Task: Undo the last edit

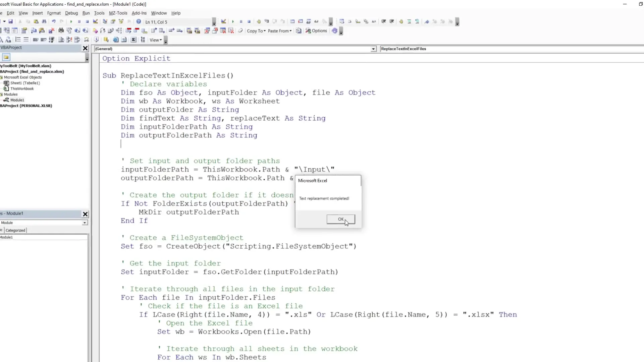Action: 54,21
